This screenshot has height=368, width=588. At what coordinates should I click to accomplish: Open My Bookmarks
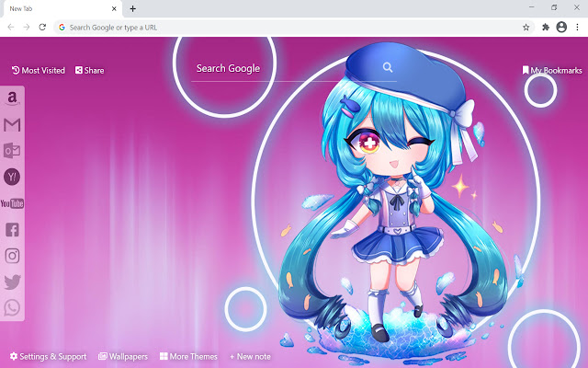552,70
